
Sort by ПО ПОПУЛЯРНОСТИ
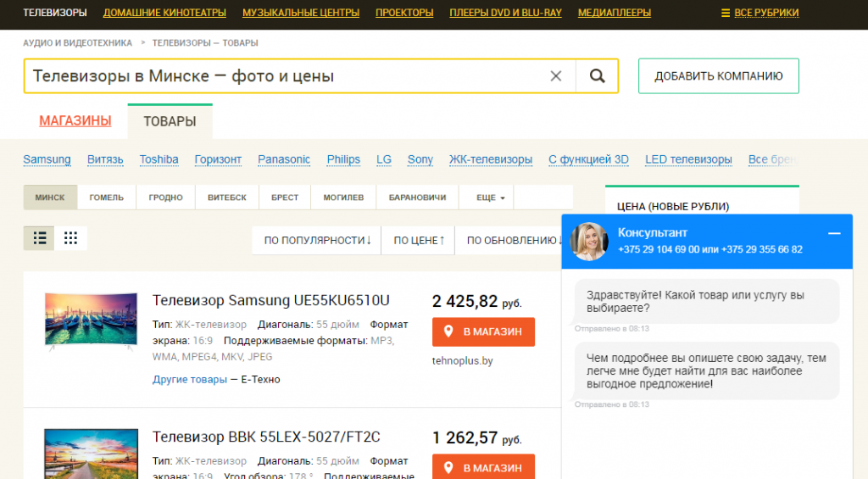(317, 240)
